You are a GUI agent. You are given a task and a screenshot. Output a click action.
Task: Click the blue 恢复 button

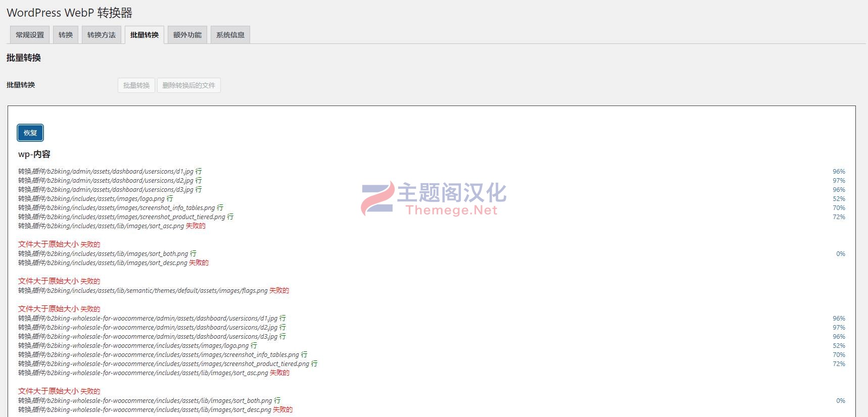tap(30, 133)
